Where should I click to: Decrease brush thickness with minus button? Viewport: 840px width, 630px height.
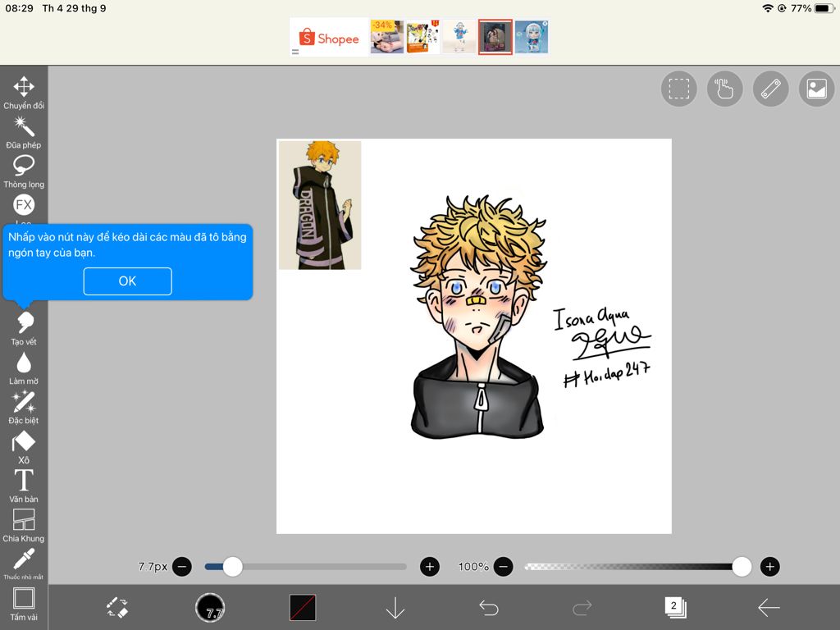(x=182, y=567)
